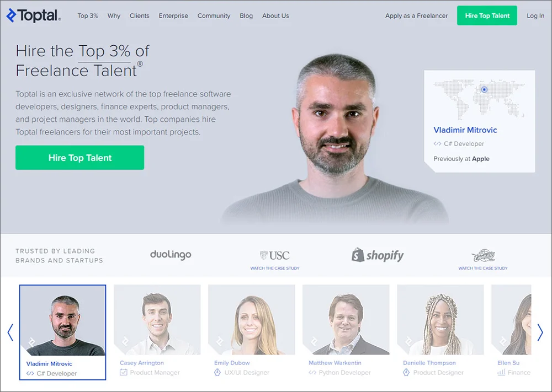Click location marker on world map
552x392 pixels.
(485, 90)
